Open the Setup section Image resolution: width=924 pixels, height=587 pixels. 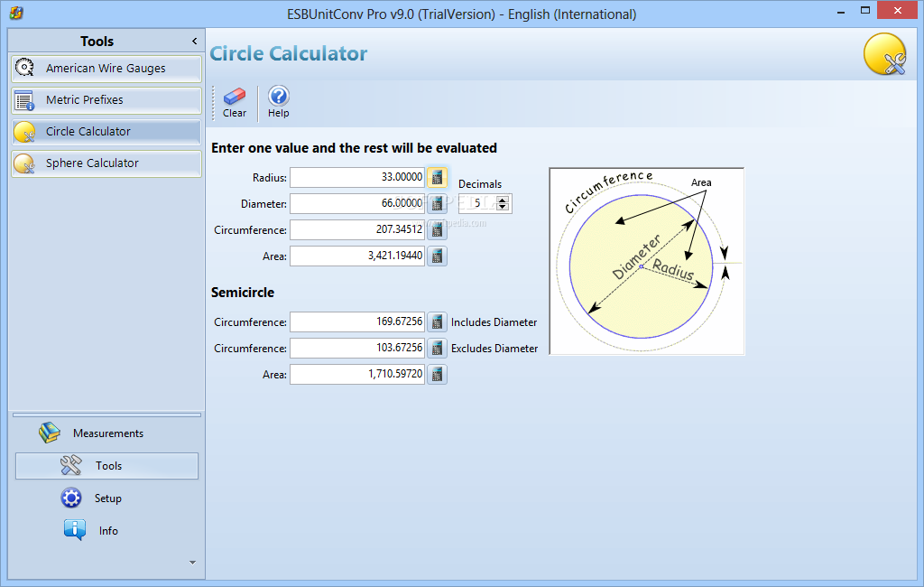pyautogui.click(x=106, y=498)
